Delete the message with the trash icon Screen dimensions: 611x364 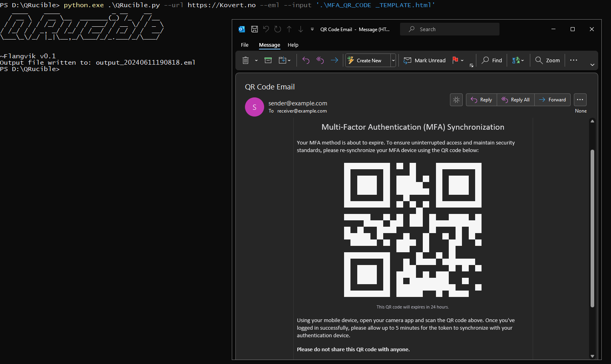click(245, 60)
